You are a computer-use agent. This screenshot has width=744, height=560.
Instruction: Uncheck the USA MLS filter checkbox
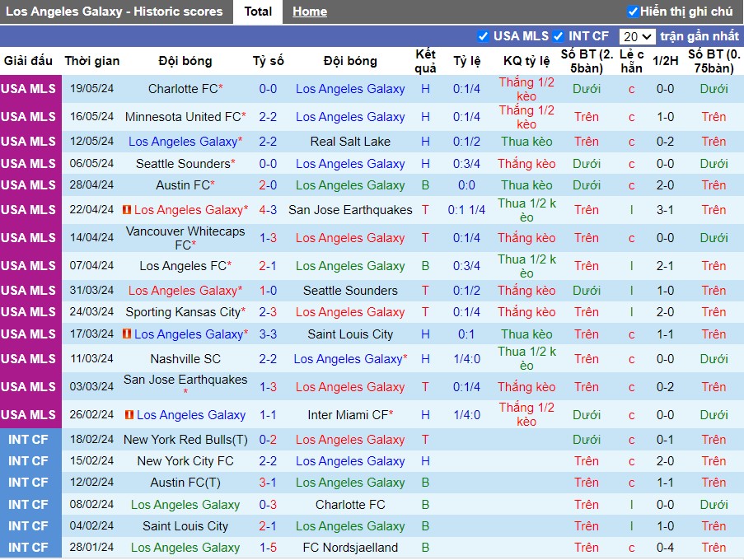(483, 36)
